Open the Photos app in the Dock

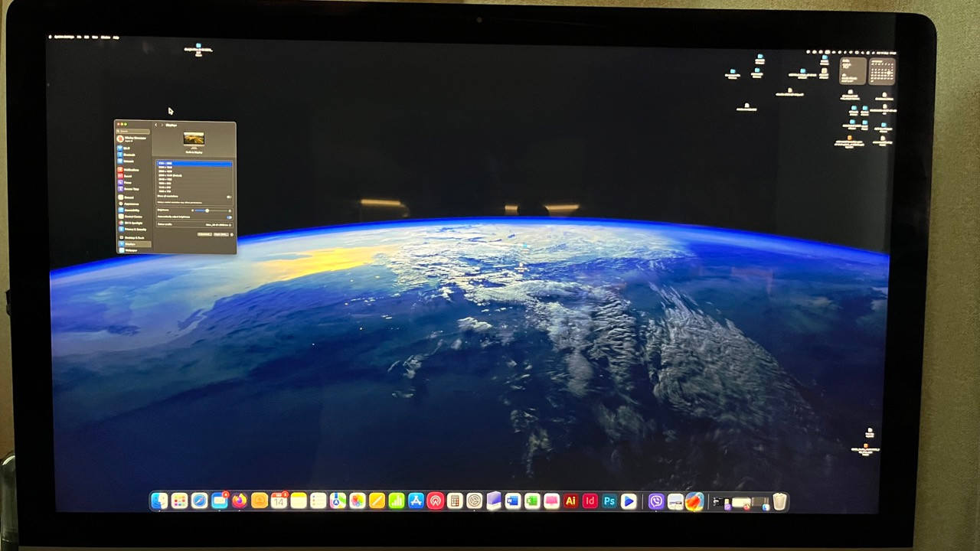click(x=357, y=501)
